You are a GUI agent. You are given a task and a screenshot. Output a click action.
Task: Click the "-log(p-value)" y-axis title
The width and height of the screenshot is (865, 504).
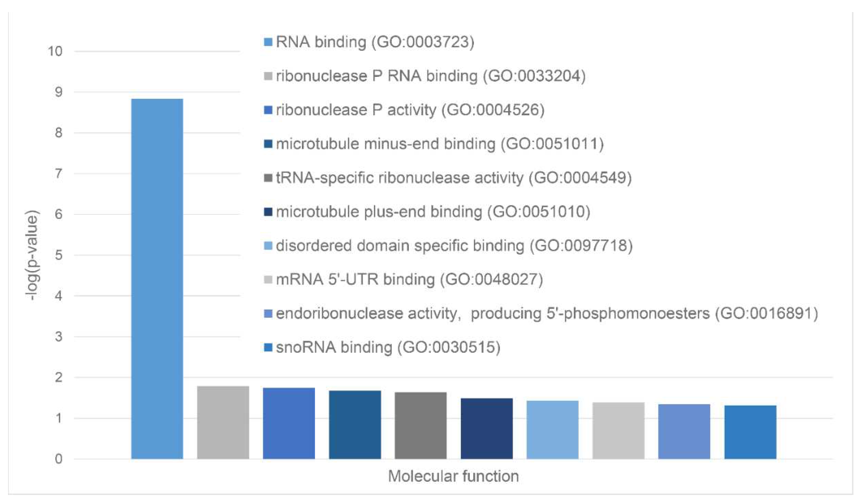pos(33,255)
